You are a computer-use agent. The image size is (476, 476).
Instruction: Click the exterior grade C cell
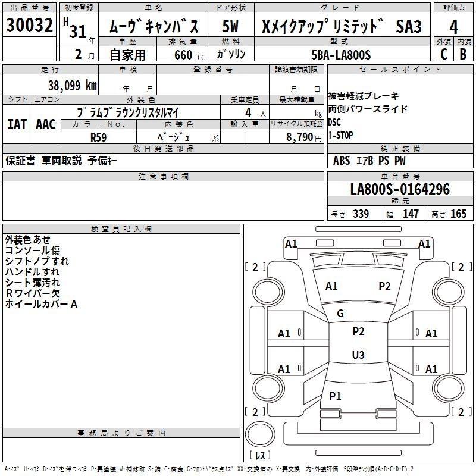click(x=443, y=54)
